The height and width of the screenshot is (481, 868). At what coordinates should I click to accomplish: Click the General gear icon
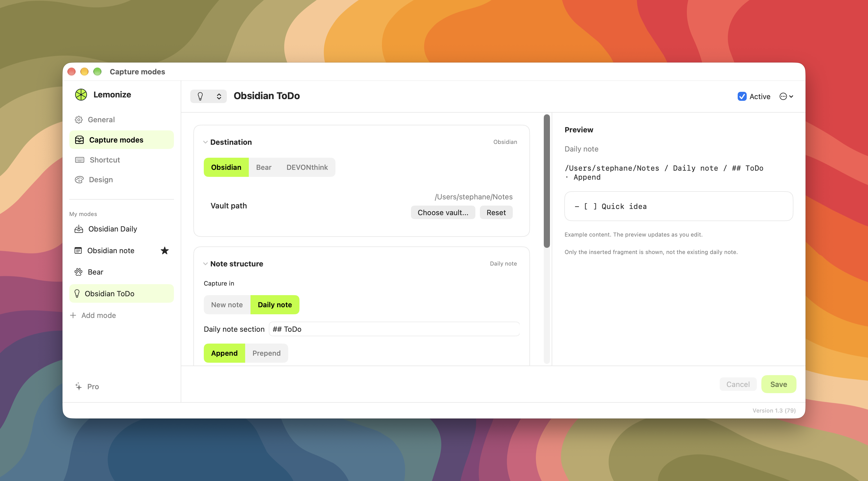[79, 120]
